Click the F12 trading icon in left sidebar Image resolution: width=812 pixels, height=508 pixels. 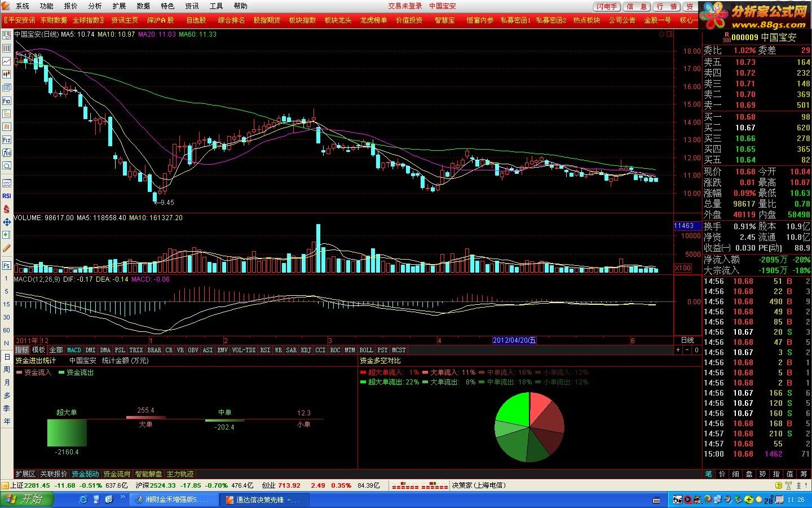[7, 139]
